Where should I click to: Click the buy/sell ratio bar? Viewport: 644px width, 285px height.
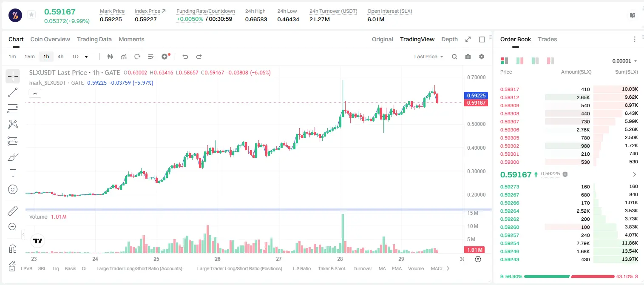tap(569, 276)
